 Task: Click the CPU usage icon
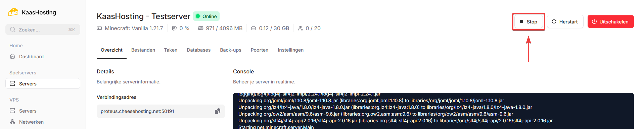(x=174, y=28)
